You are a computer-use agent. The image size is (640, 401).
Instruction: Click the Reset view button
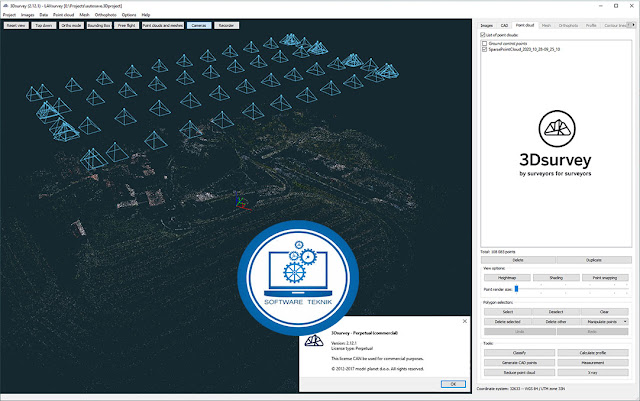point(16,25)
